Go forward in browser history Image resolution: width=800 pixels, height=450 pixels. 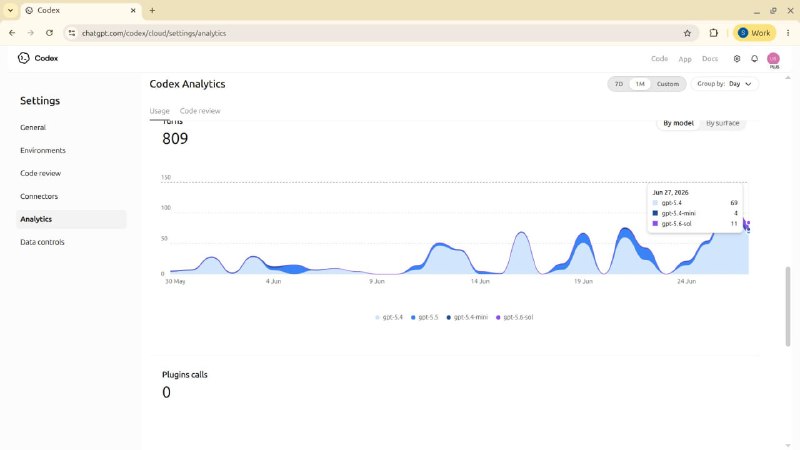tap(31, 33)
